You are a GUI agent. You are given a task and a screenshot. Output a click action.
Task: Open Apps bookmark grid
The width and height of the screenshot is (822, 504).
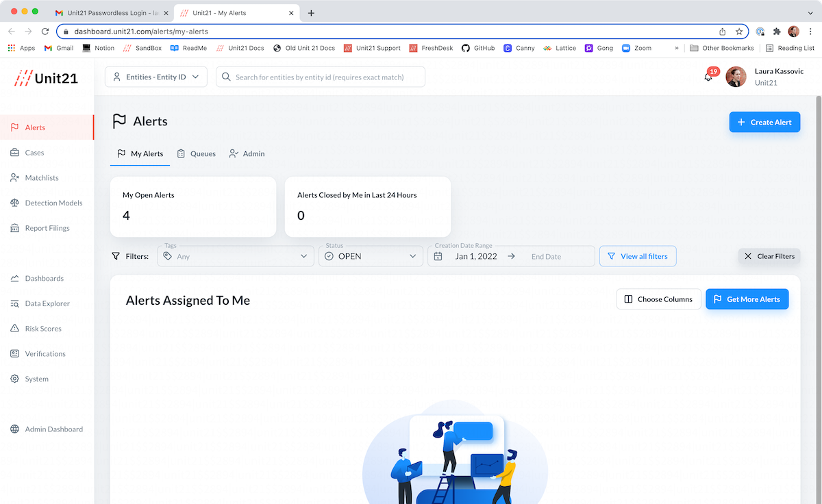pyautogui.click(x=21, y=48)
